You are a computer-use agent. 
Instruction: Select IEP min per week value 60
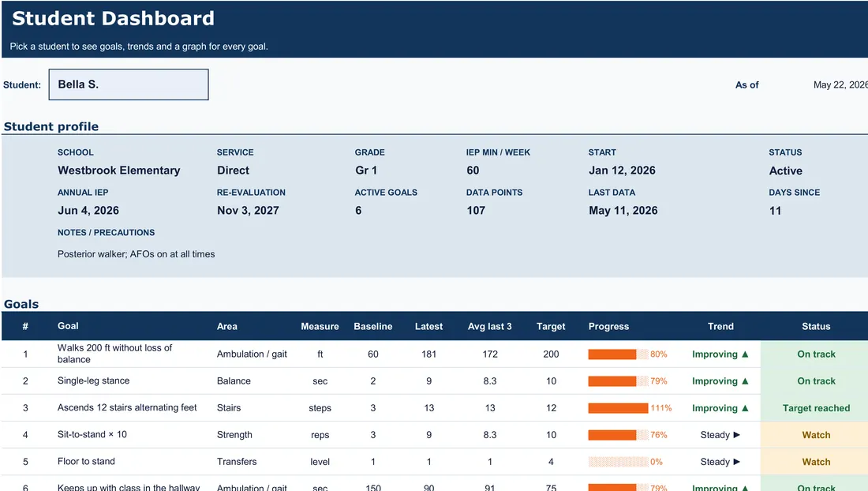[x=473, y=171]
